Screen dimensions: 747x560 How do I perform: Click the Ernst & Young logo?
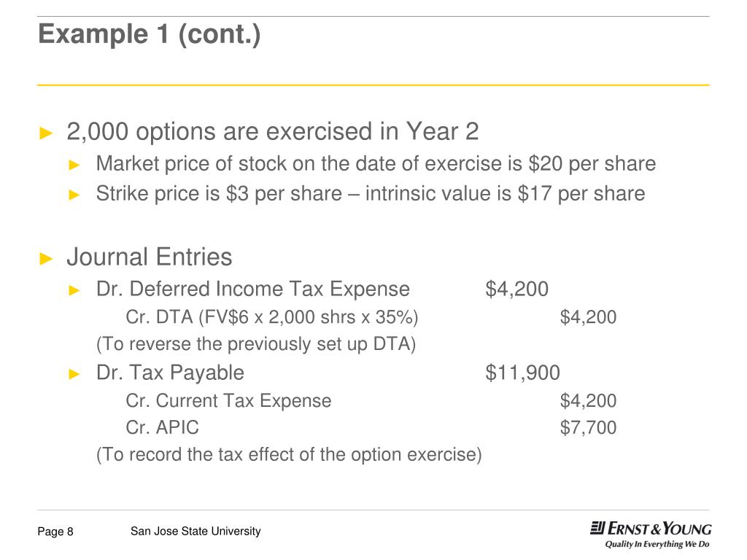coord(651,529)
